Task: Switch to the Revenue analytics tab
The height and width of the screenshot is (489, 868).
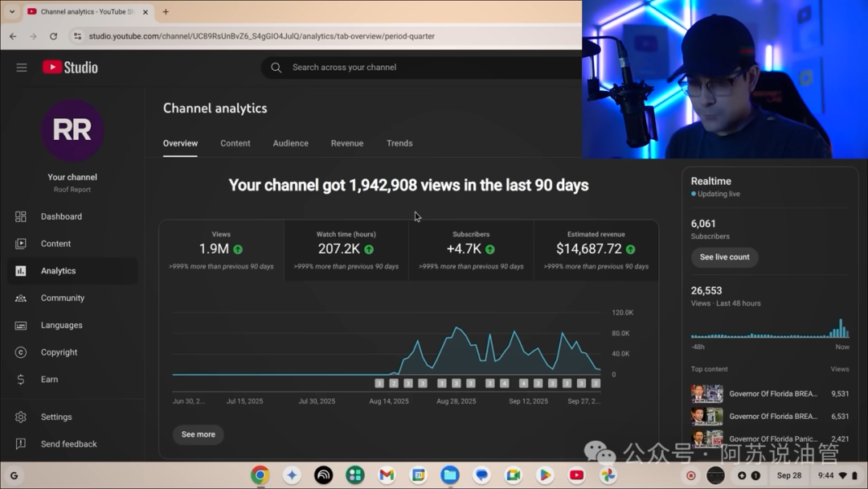Action: tap(346, 143)
